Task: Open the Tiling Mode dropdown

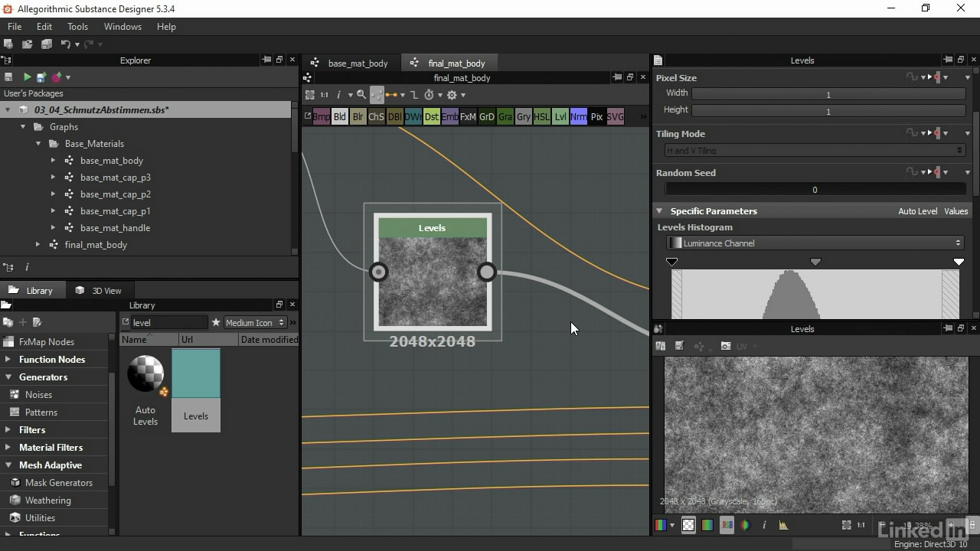Action: coord(815,151)
